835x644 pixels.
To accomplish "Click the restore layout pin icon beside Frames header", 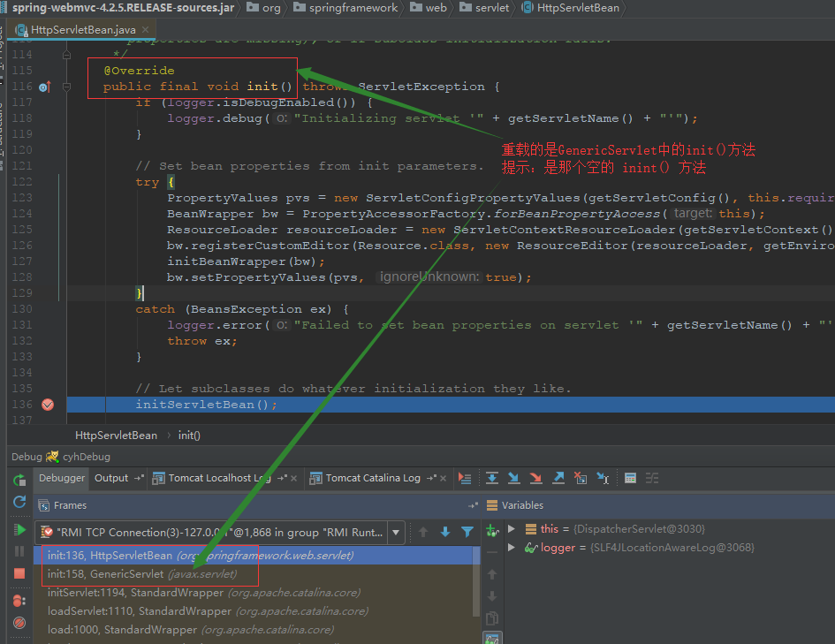I will pyautogui.click(x=473, y=505).
